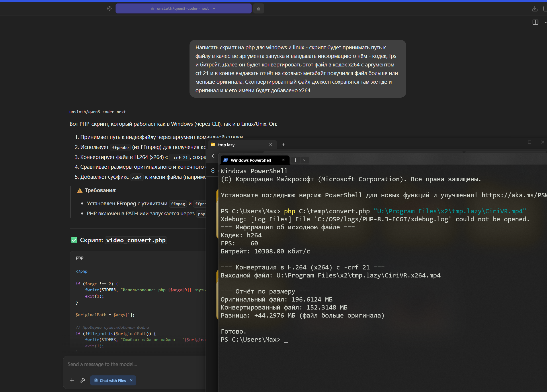Click the Готово. line in terminal
The image size is (547, 392).
(234, 331)
